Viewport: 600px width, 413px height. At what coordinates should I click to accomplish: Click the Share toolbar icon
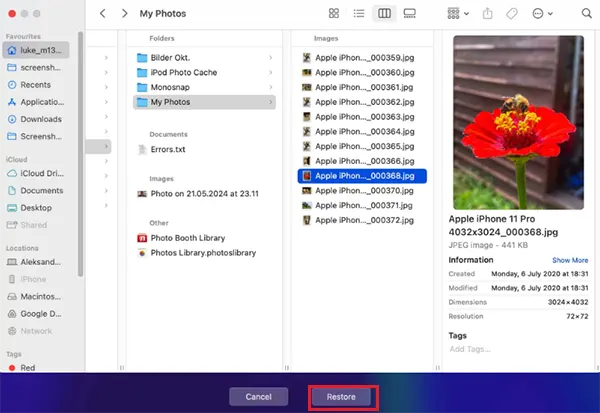pyautogui.click(x=487, y=13)
